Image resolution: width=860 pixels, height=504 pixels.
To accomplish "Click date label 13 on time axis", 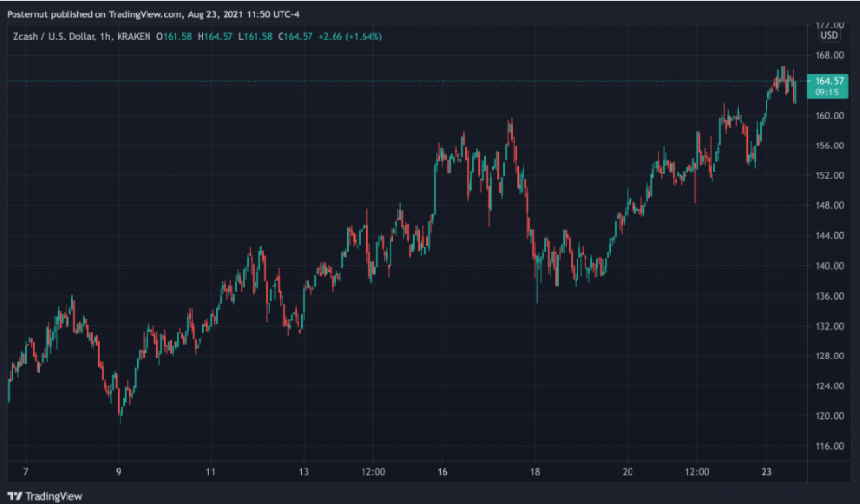I will [304, 472].
